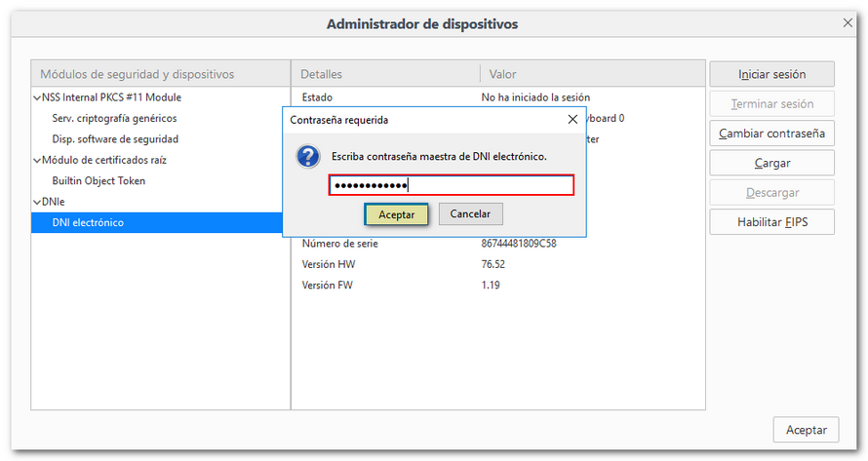The width and height of the screenshot is (868, 461).
Task: Collapse the Módulo de certificados raíz node
Action: coord(37,160)
